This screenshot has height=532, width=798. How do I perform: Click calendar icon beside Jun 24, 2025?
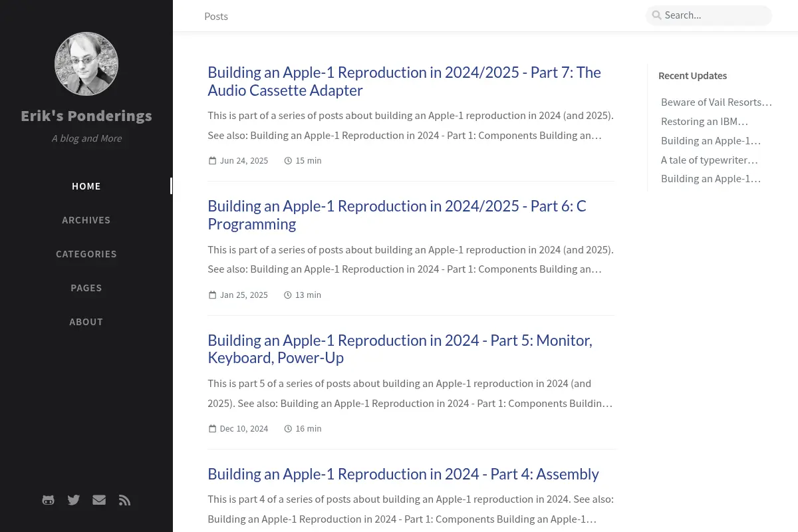pos(213,161)
